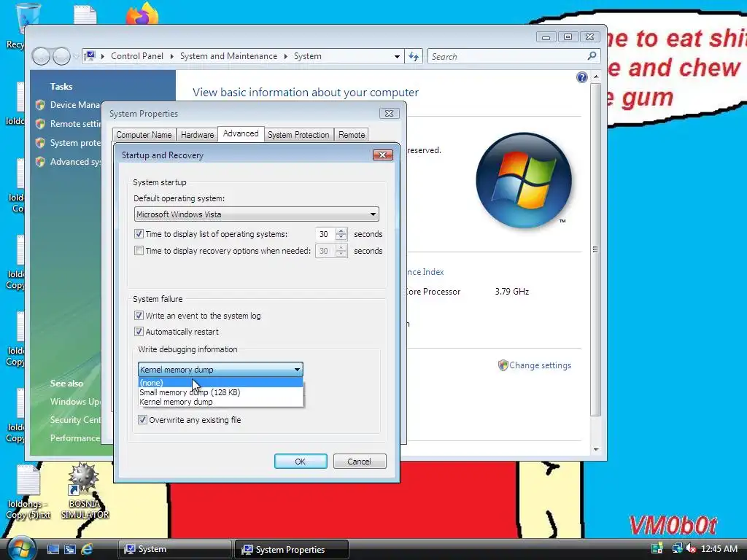Click the Device Manager shield icon

(41, 105)
